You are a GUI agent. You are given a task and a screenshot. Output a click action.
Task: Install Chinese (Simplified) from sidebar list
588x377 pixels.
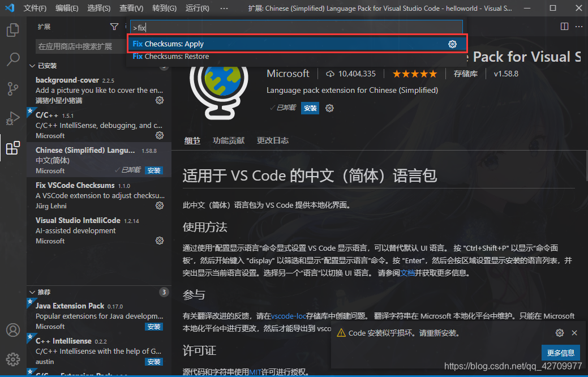pos(154,170)
